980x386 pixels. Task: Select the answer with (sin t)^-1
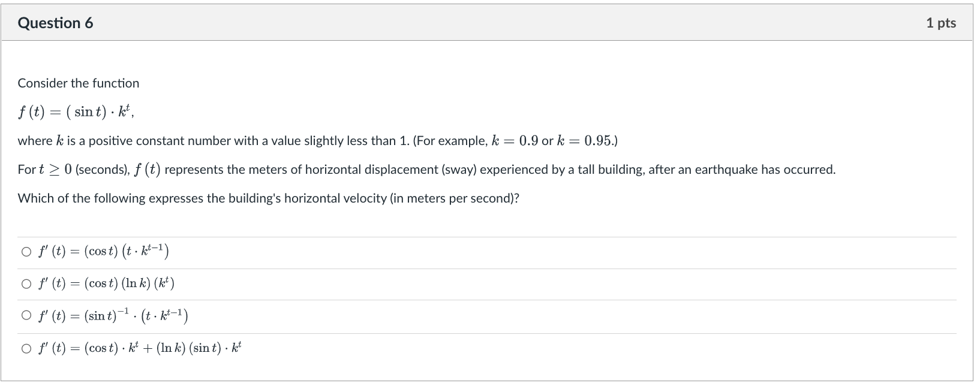(26, 316)
